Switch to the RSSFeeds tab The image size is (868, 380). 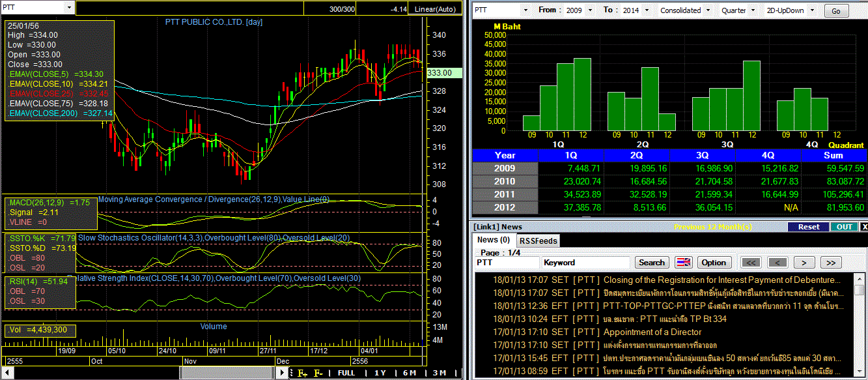pos(539,241)
